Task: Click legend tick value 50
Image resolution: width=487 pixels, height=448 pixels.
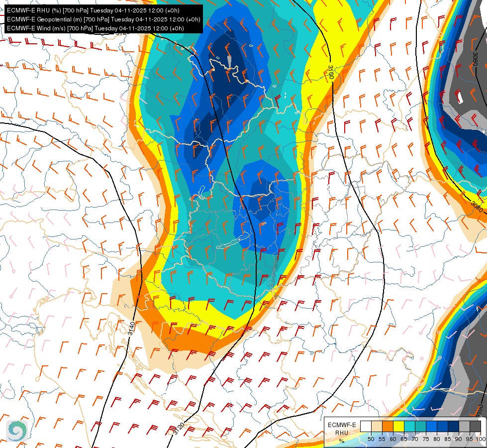Action: point(371,439)
